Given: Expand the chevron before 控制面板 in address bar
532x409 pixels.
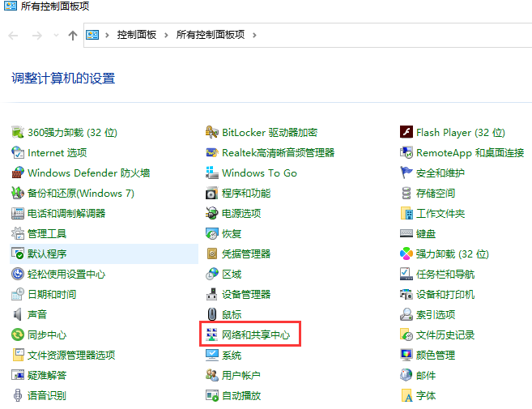Looking at the screenshot, I should 108,35.
